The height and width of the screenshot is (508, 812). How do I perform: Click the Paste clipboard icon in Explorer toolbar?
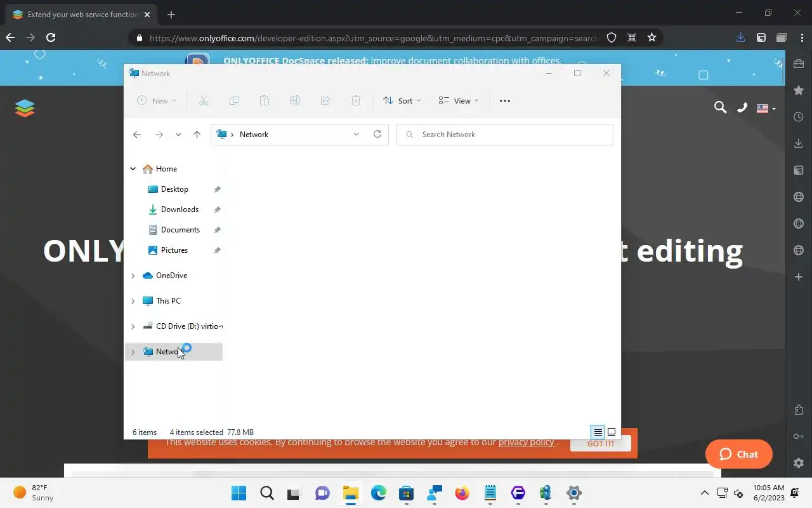point(265,100)
